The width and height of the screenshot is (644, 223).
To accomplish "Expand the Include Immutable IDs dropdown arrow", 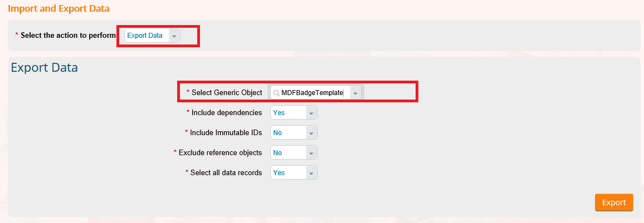I will point(311,133).
